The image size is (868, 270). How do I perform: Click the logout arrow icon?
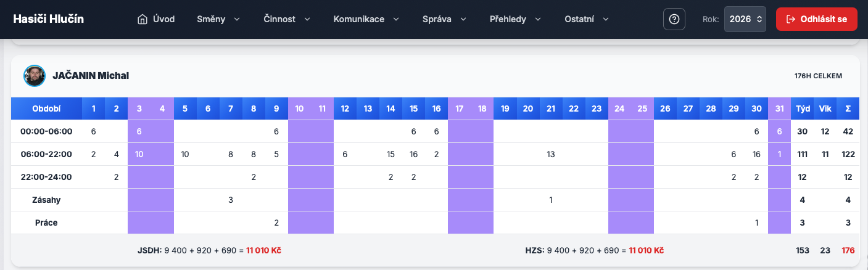[x=790, y=19]
